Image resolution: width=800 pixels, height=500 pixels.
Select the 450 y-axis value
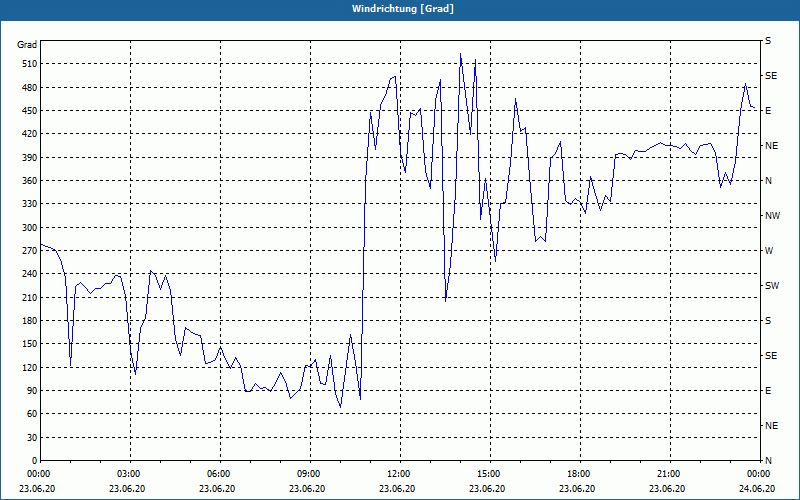click(28, 111)
